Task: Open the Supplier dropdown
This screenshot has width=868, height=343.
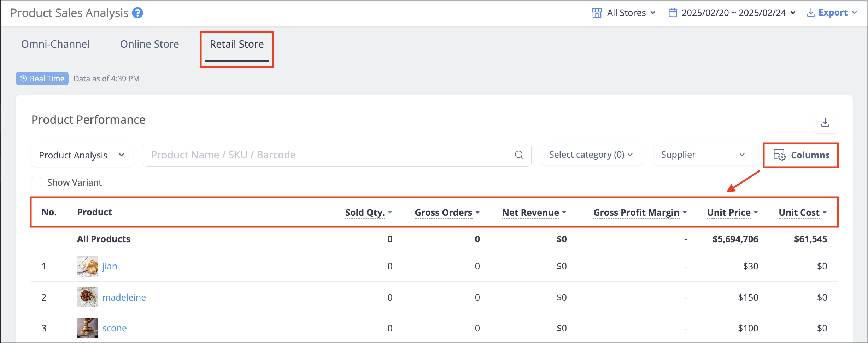Action: pyautogui.click(x=704, y=155)
